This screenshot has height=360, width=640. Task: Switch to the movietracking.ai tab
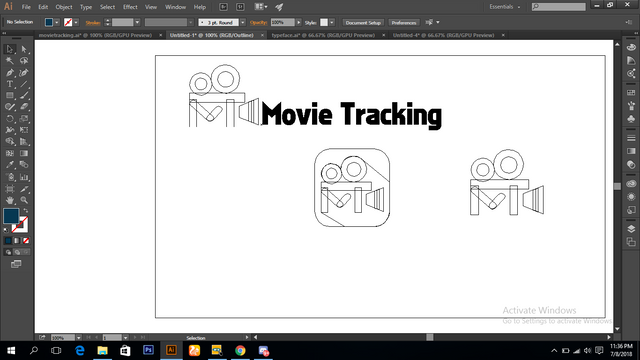point(95,35)
